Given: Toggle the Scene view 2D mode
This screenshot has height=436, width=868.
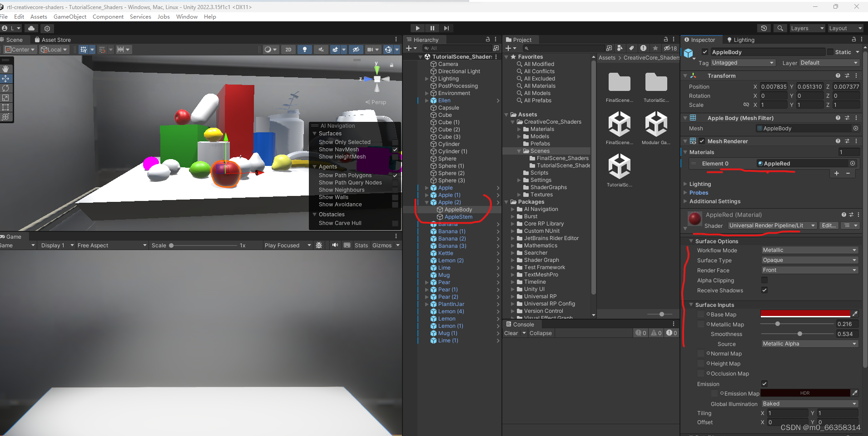Looking at the screenshot, I should point(288,49).
